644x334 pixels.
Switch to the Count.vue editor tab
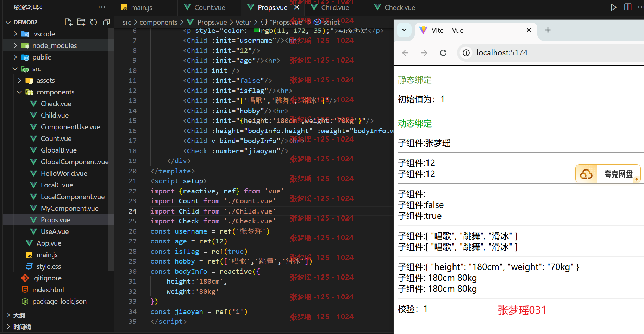click(x=209, y=7)
